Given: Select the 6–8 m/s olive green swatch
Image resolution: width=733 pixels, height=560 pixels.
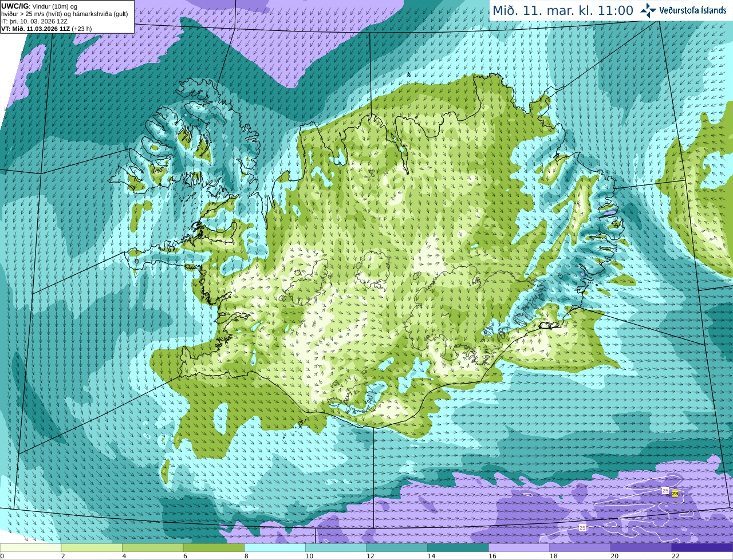Looking at the screenshot, I should pyautogui.click(x=214, y=547).
